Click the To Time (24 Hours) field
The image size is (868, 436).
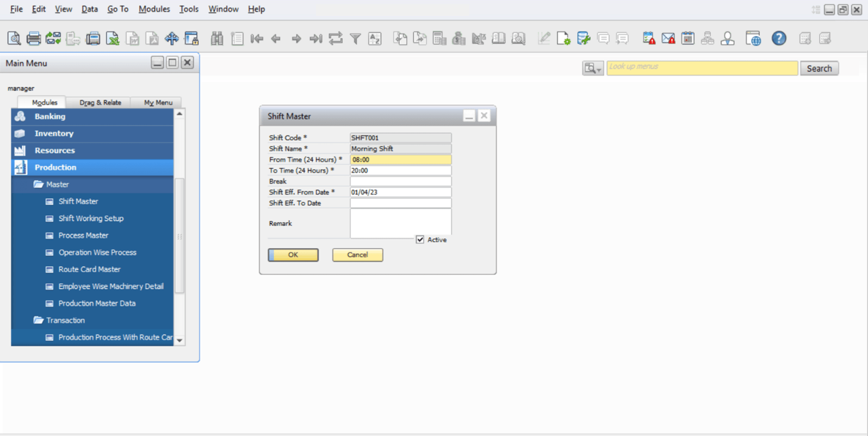click(400, 170)
